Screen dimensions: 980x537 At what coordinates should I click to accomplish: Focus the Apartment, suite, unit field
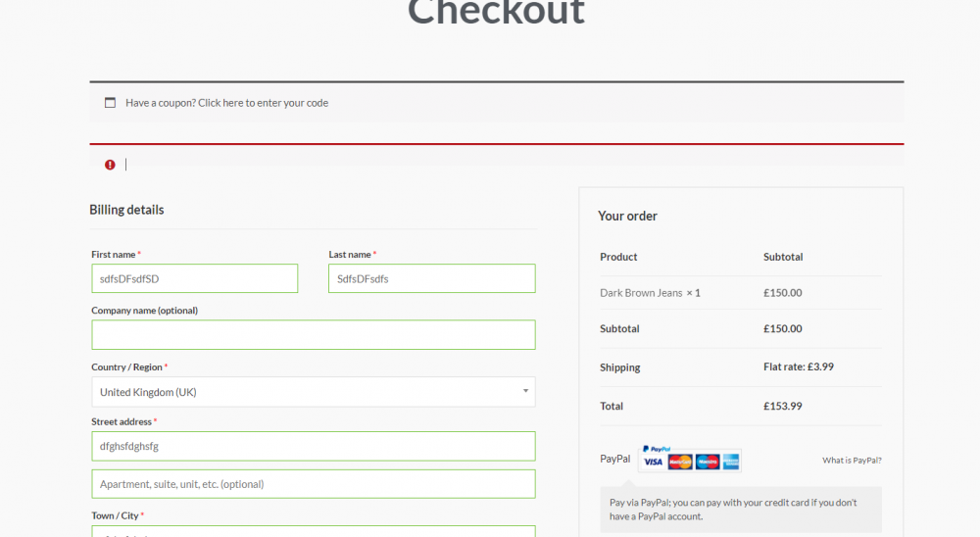pos(314,484)
